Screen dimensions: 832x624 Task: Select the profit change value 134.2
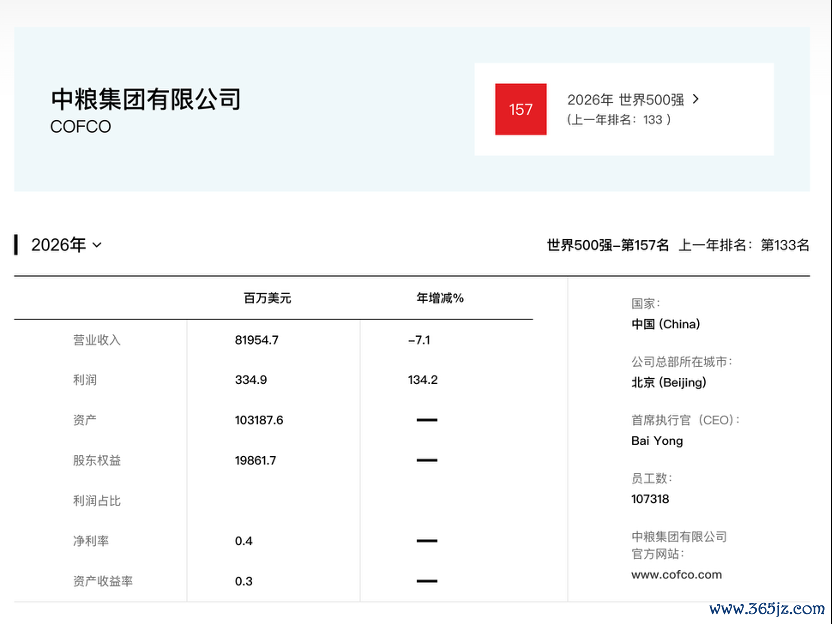423,380
